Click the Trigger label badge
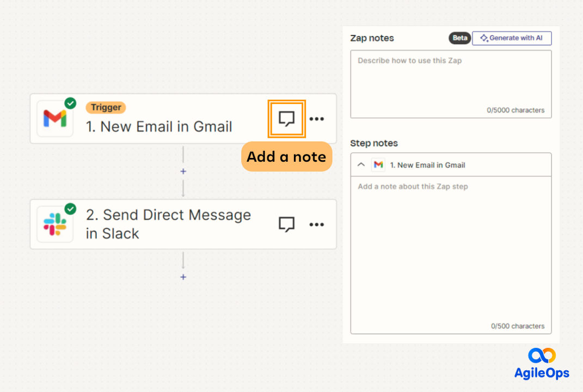This screenshot has width=583, height=392. [106, 107]
